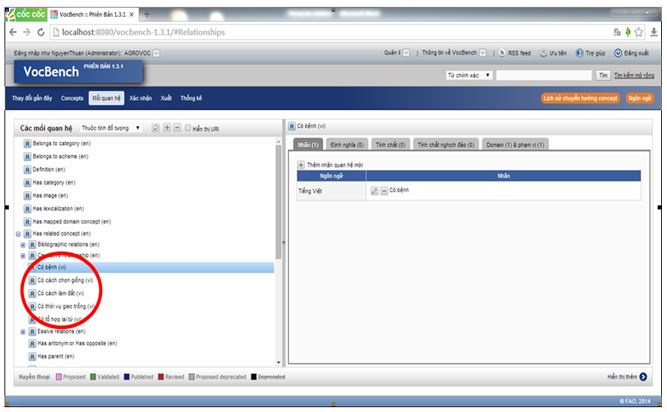Select Has antonym or Has opposite item
Viewport: 667px width, 412px height.
point(77,344)
